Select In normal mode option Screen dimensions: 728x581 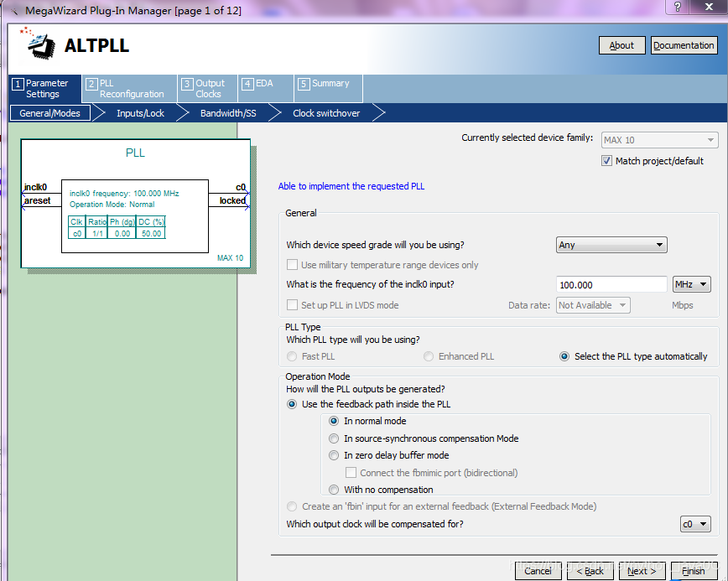(334, 421)
